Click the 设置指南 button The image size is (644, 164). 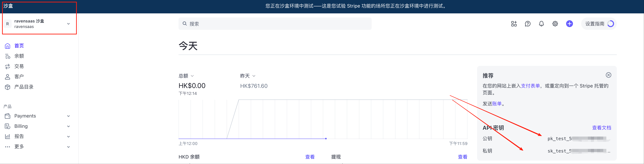tap(599, 24)
